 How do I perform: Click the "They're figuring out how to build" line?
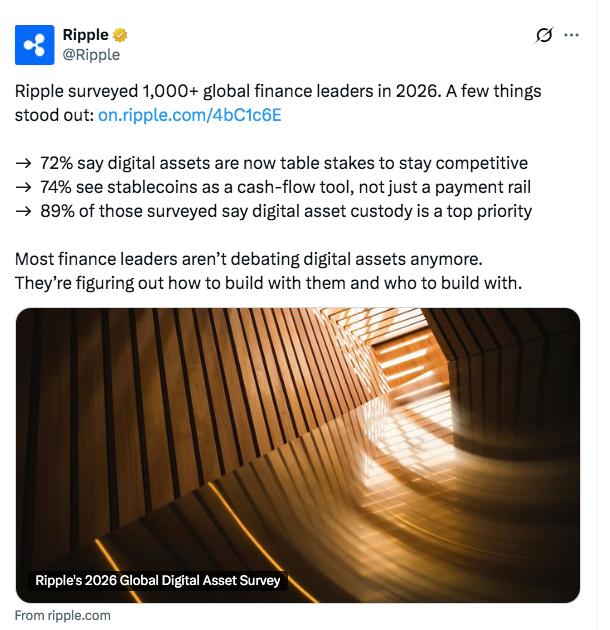pos(268,283)
